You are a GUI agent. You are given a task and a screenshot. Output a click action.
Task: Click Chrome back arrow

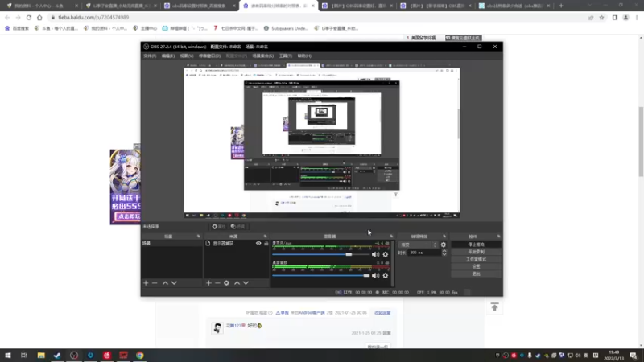[7, 17]
